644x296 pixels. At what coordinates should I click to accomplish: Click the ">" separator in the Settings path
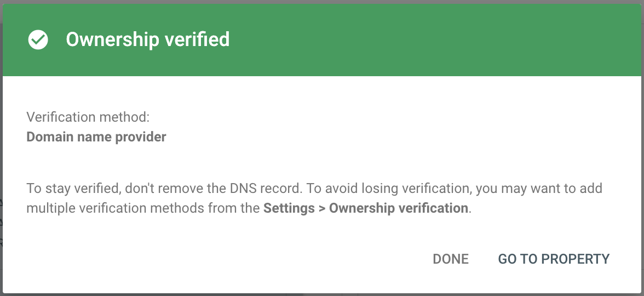tap(322, 209)
